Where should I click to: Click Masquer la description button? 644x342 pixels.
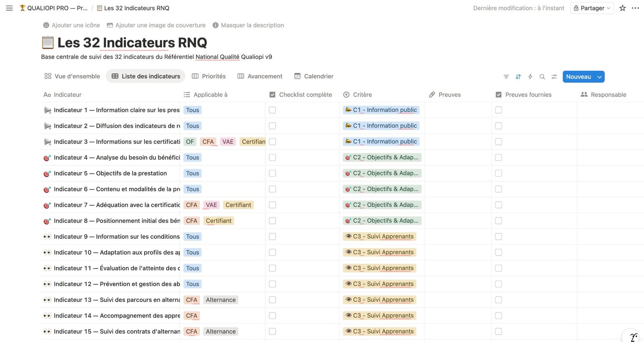[248, 25]
